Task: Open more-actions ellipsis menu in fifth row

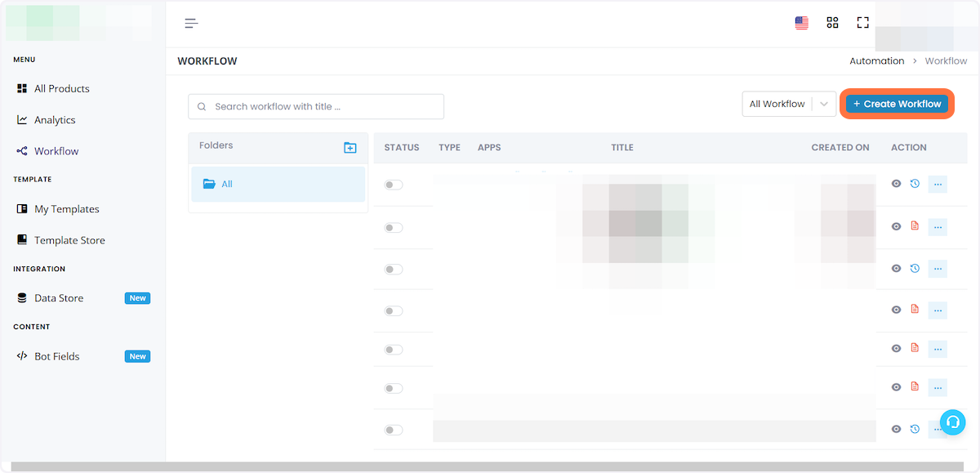Action: point(938,349)
